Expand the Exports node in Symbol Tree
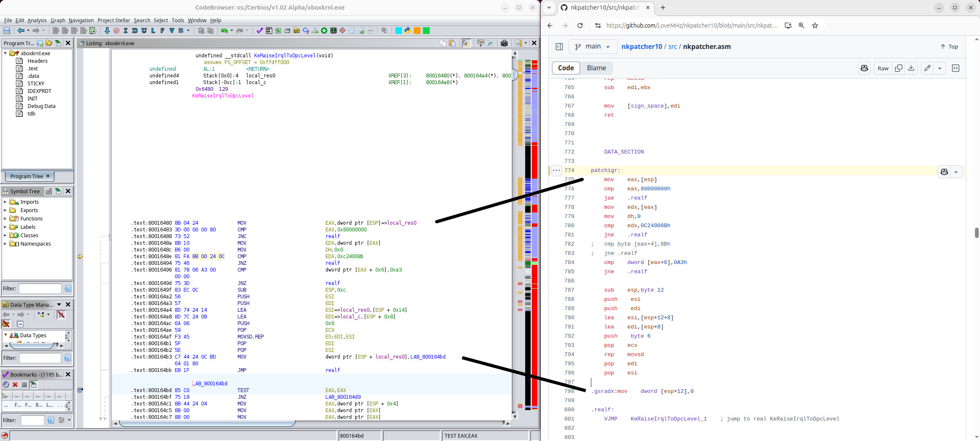980x441 pixels. pyautogui.click(x=5, y=210)
